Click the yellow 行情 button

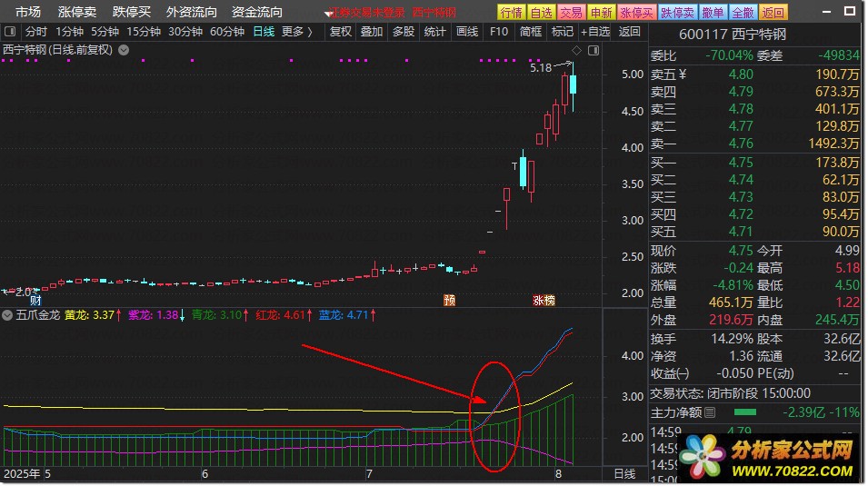pos(511,12)
